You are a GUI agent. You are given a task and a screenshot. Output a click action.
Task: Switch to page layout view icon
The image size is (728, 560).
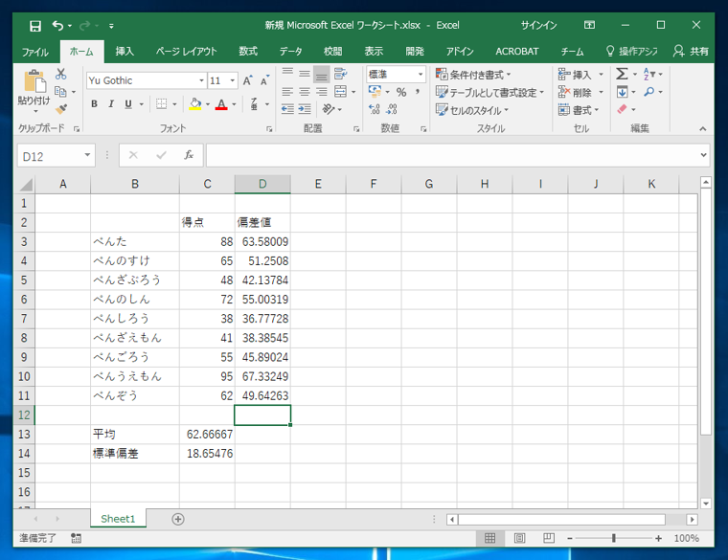click(521, 539)
